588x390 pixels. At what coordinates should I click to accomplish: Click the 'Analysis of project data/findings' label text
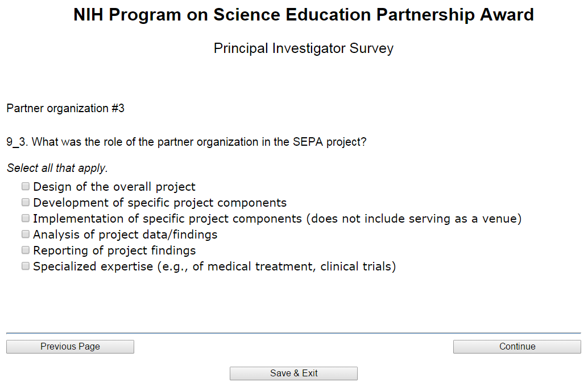pyautogui.click(x=125, y=235)
